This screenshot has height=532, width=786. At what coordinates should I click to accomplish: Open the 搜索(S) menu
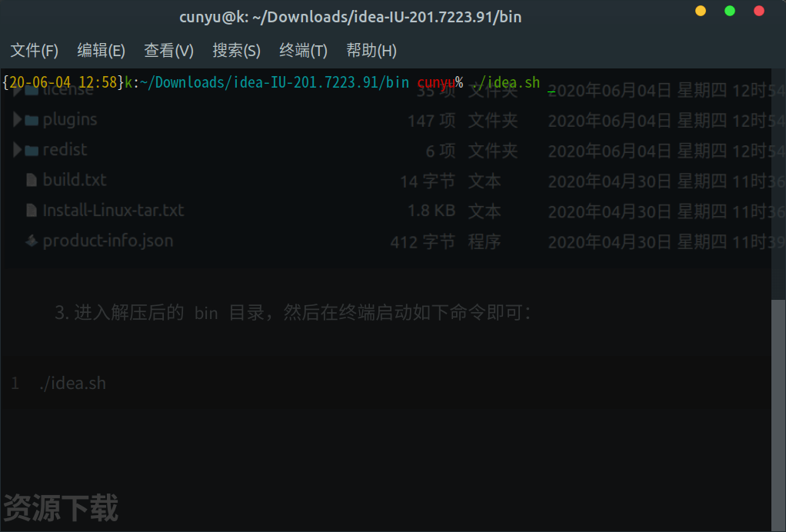click(x=237, y=51)
